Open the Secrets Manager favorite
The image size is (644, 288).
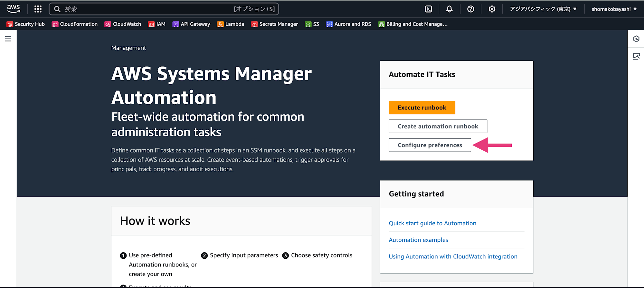click(275, 24)
